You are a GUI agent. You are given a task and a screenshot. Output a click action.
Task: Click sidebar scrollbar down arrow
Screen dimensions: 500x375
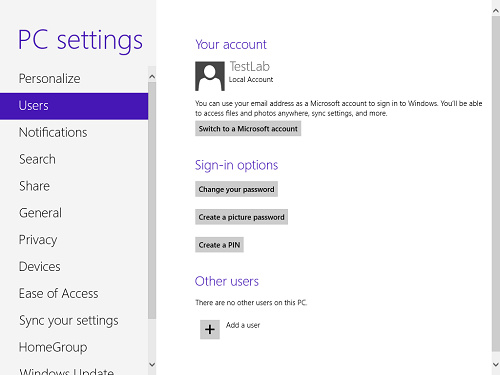click(152, 364)
